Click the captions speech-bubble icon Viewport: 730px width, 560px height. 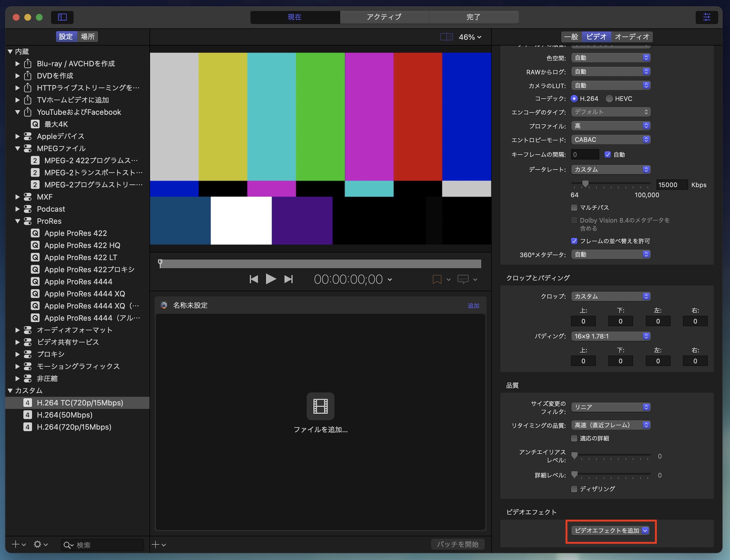(x=463, y=279)
